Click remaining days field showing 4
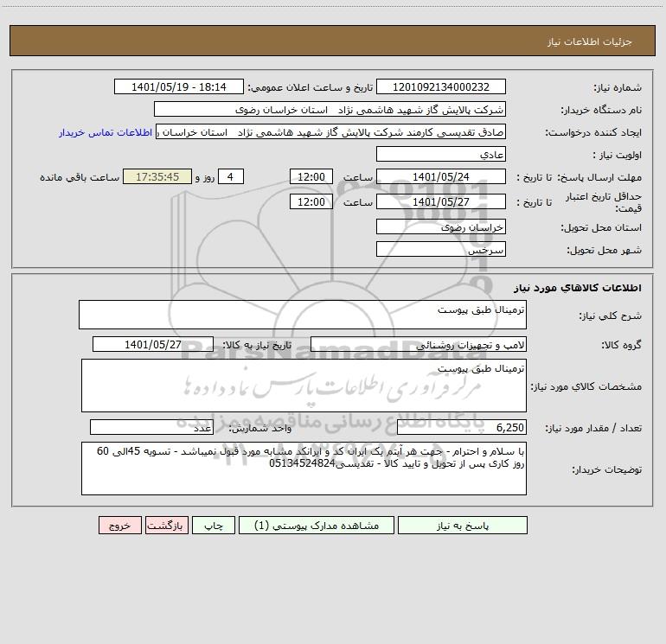Viewport: 666px width, 644px height. click(x=231, y=176)
